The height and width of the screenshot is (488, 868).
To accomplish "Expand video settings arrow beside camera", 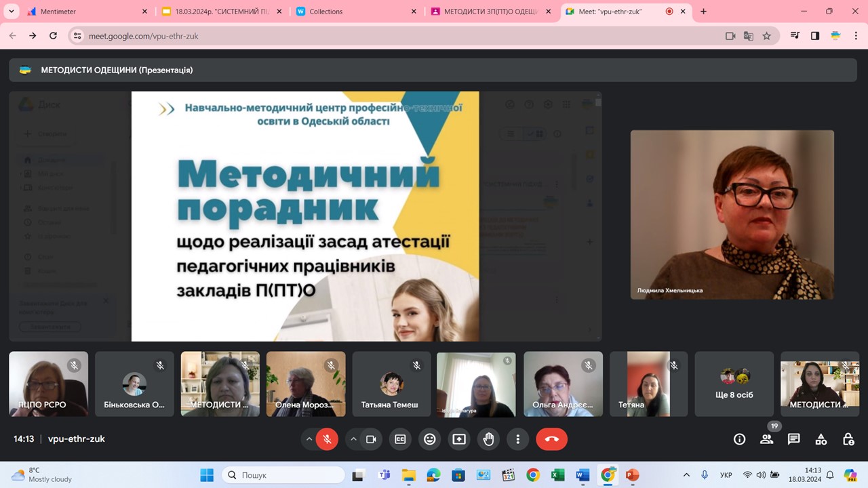I will pos(353,439).
